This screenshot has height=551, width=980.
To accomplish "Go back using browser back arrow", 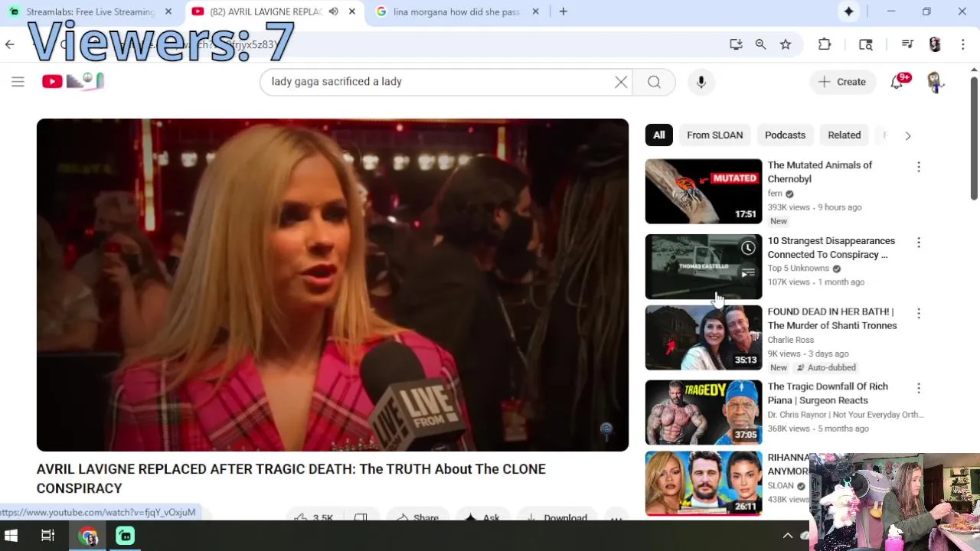I will click(x=10, y=44).
